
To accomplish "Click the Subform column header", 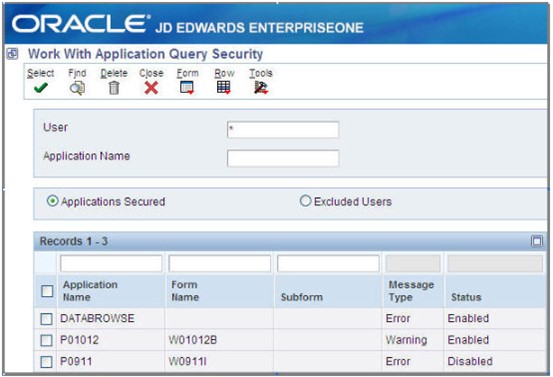I will (x=302, y=297).
